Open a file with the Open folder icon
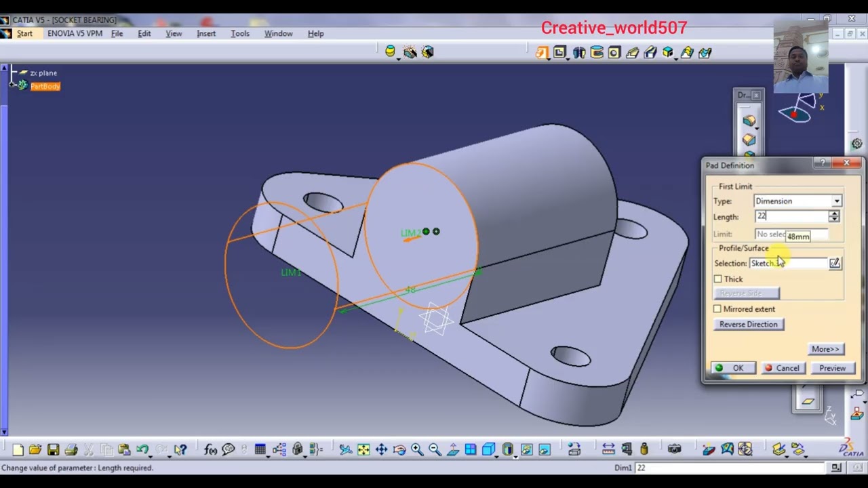The width and height of the screenshot is (868, 488). (x=35, y=449)
